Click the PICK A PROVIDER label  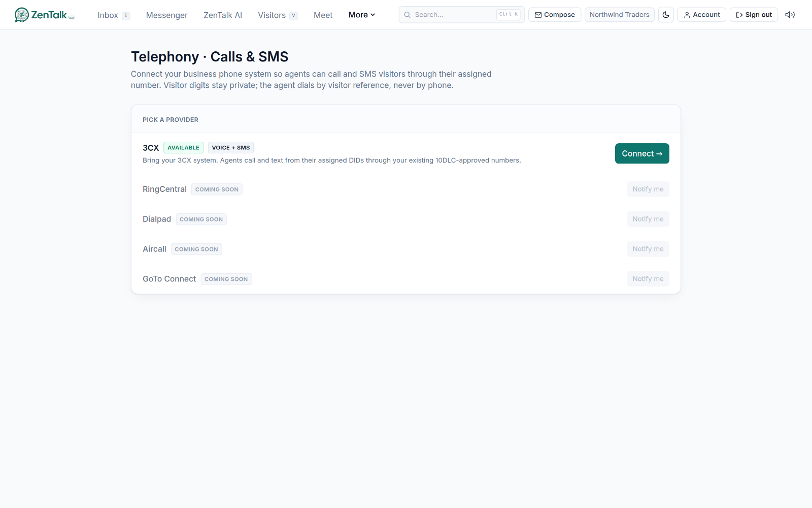(x=171, y=120)
